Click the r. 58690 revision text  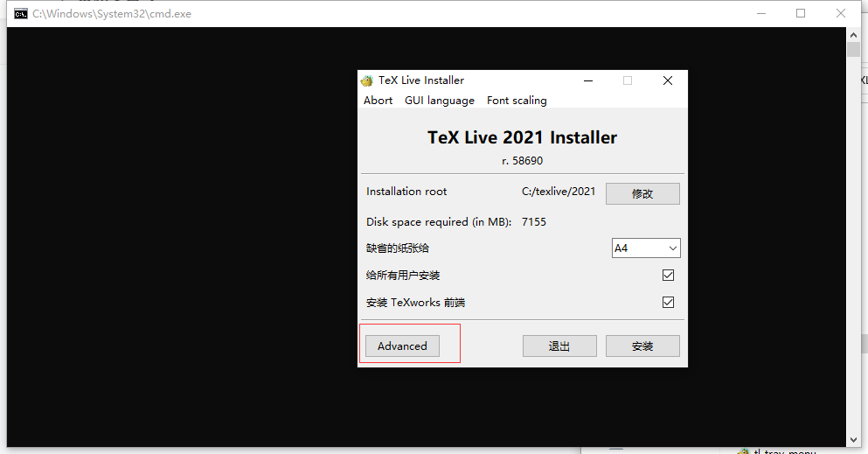(x=522, y=161)
